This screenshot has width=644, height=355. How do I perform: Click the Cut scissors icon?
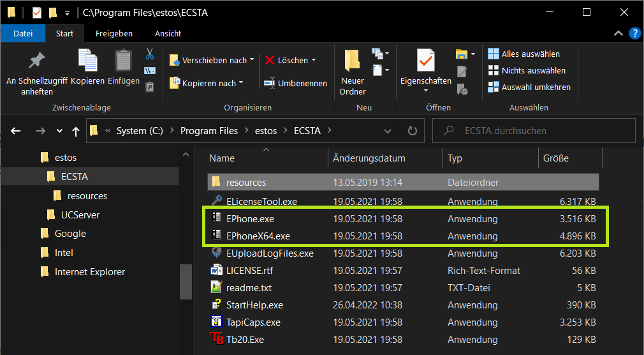coord(150,54)
